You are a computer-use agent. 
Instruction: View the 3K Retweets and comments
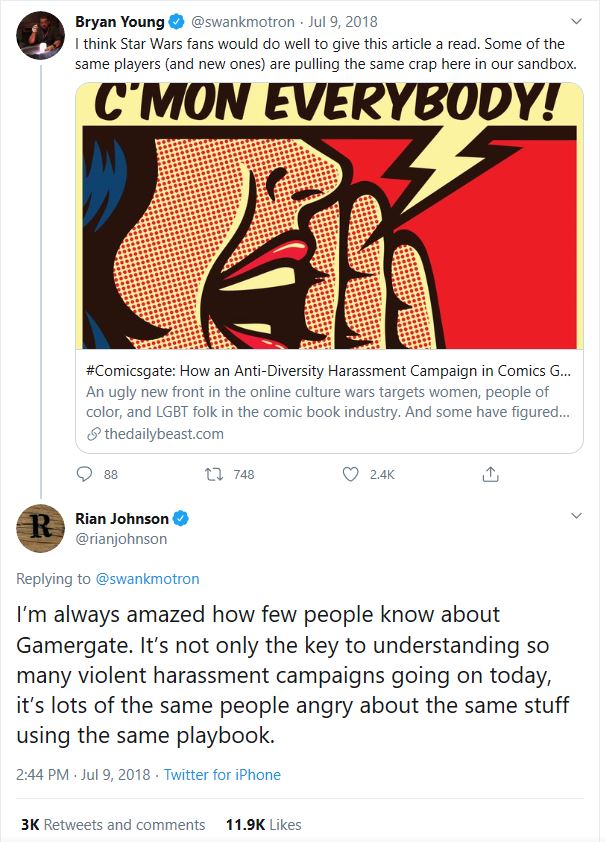click(112, 825)
